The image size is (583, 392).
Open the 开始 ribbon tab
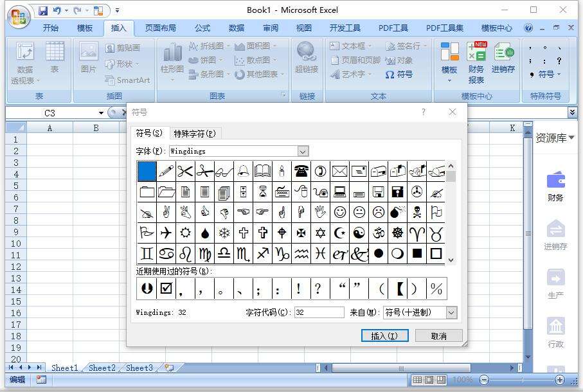(x=51, y=28)
